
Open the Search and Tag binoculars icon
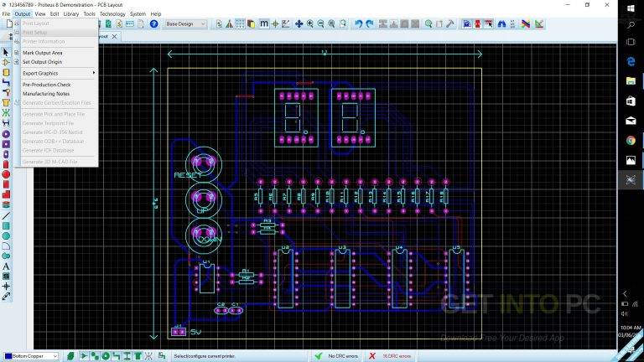point(501,23)
